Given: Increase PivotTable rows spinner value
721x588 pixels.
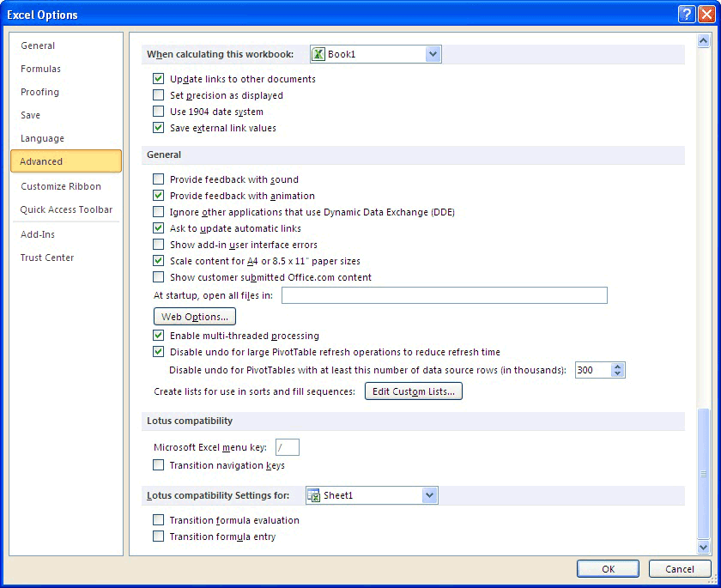Looking at the screenshot, I should coord(617,367).
